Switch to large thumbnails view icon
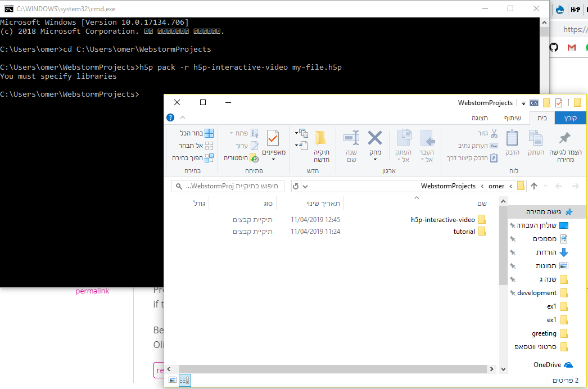Viewport: 588px width, 389px height. pos(173,380)
